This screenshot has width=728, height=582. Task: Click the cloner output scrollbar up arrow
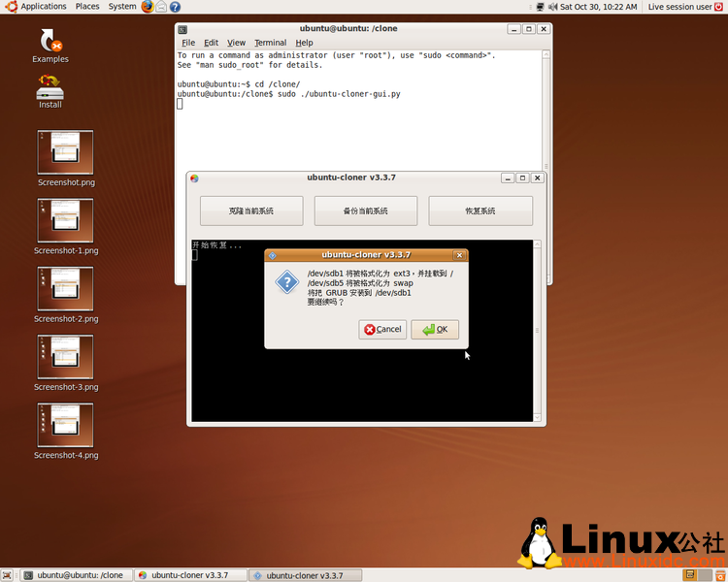(537, 244)
